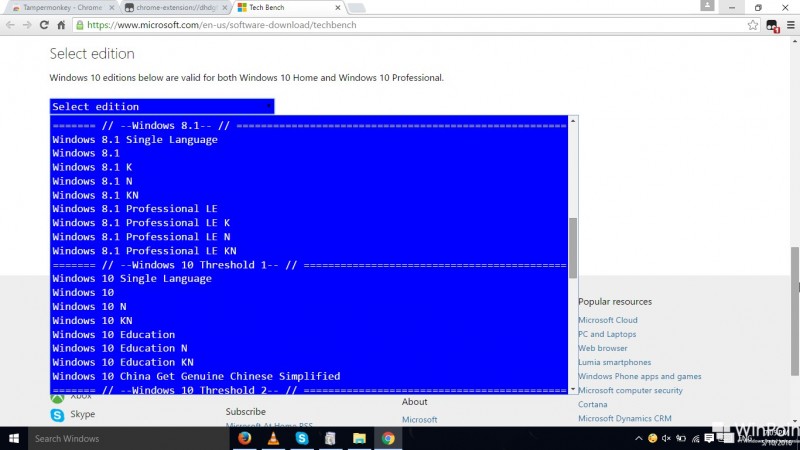The height and width of the screenshot is (450, 800).
Task: Open the Lumia smartphones link
Action: tap(614, 362)
